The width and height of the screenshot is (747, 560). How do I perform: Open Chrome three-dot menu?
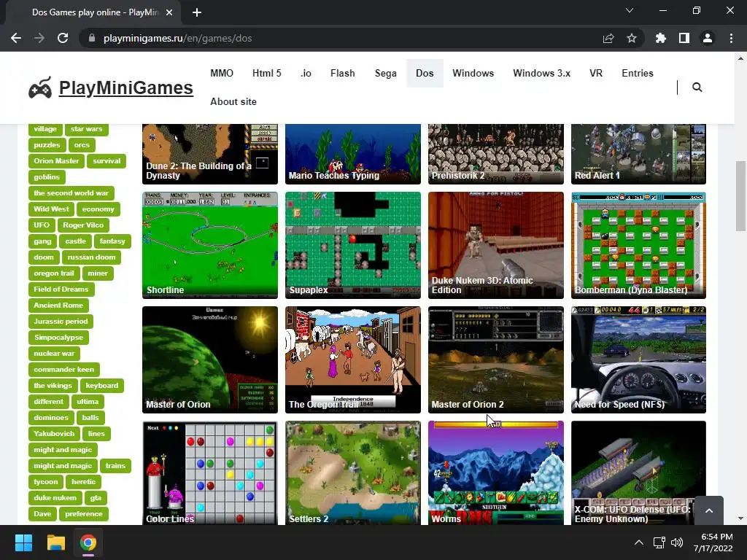click(x=731, y=38)
